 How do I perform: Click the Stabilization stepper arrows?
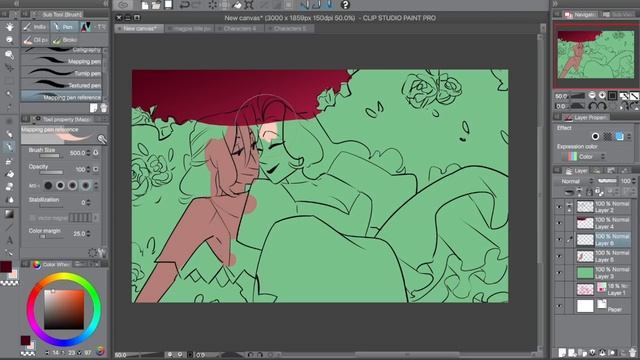click(x=89, y=202)
